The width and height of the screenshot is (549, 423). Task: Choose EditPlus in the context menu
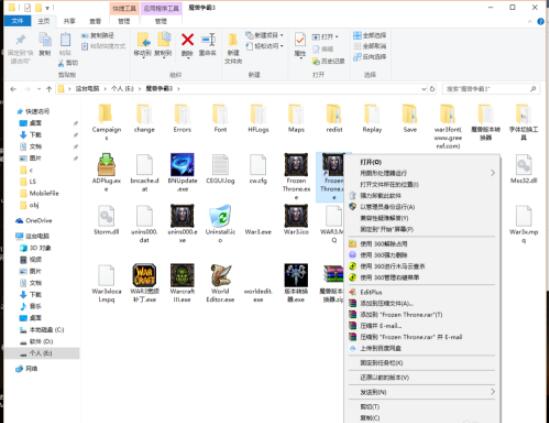pyautogui.click(x=422, y=292)
